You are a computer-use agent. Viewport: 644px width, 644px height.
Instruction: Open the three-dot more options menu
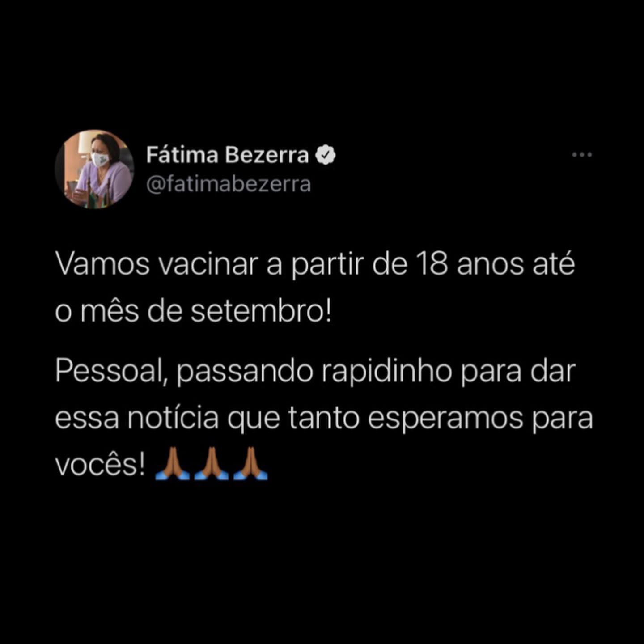582,155
